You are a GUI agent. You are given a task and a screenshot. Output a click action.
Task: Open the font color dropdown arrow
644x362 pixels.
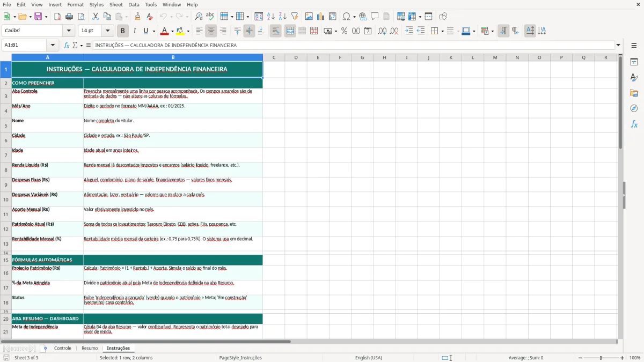[x=172, y=31]
